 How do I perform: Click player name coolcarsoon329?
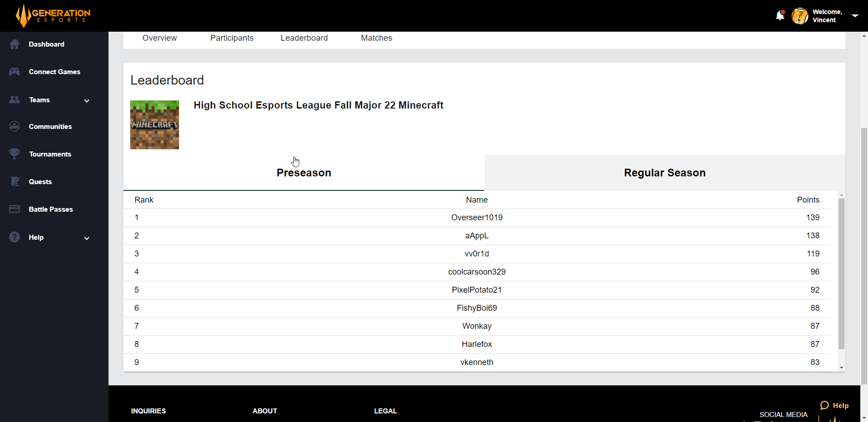pos(477,272)
